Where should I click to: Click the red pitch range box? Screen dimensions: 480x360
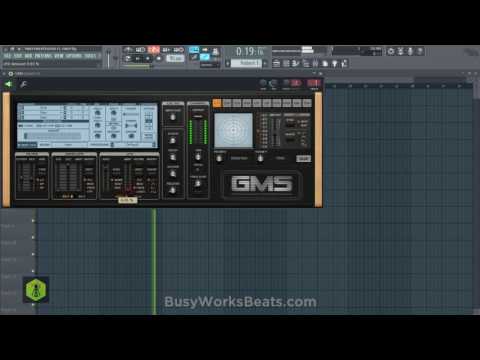coord(296,83)
